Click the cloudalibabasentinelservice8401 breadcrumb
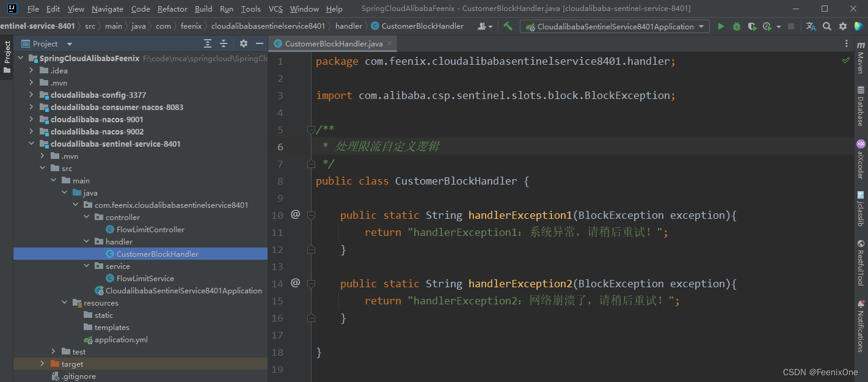868x382 pixels. click(268, 26)
